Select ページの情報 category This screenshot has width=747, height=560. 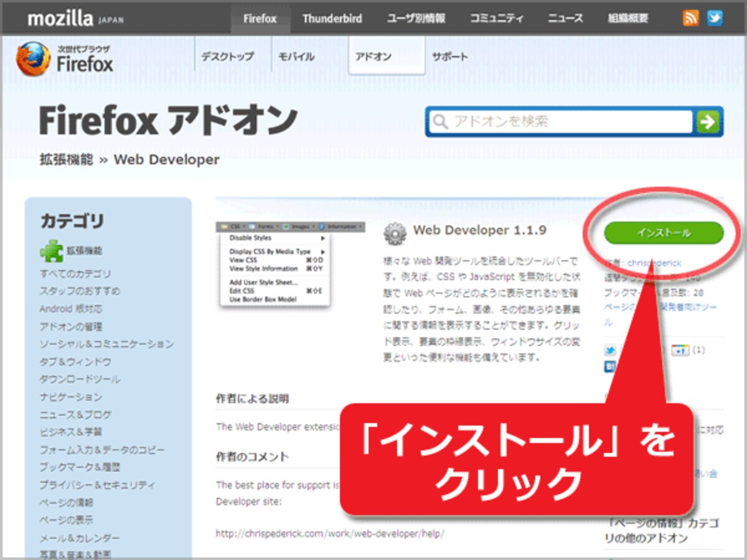(67, 503)
